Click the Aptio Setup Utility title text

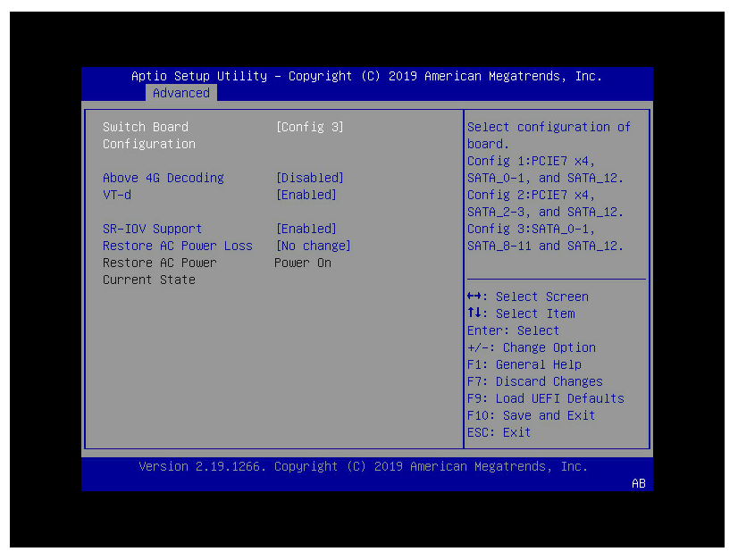point(366,76)
